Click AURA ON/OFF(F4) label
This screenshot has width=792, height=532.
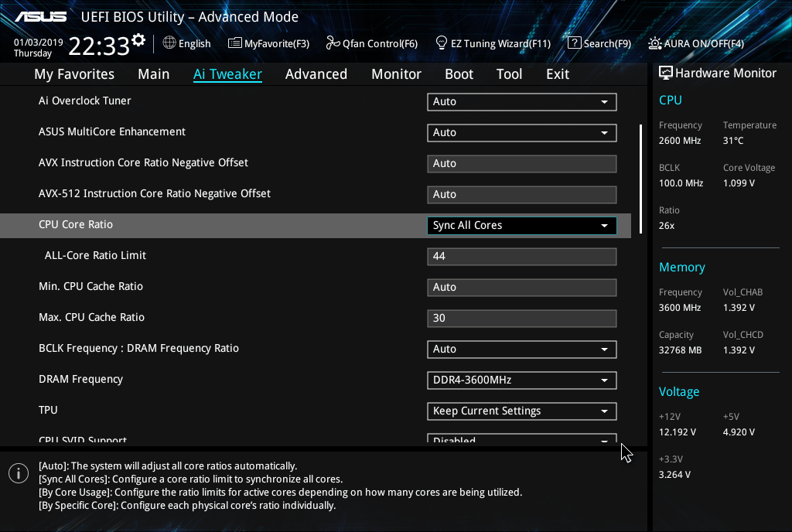704,44
